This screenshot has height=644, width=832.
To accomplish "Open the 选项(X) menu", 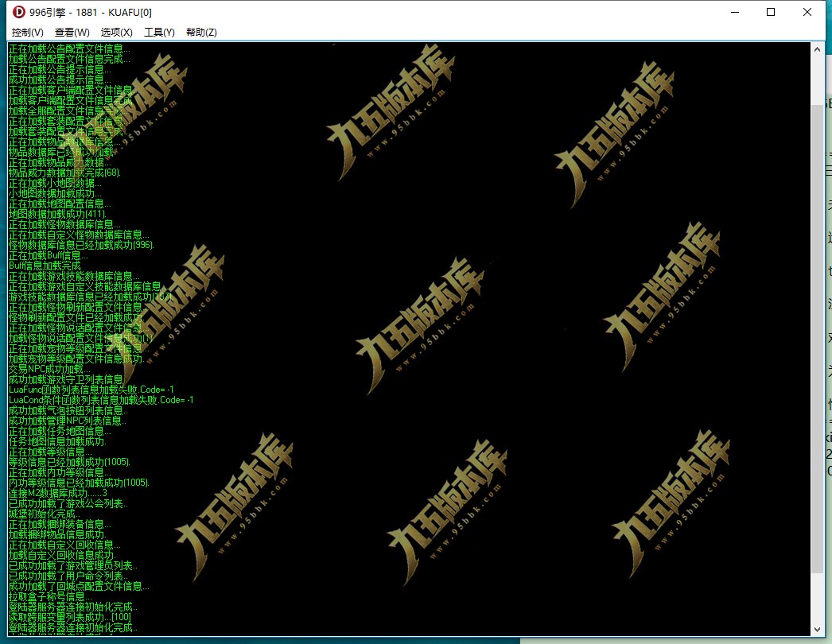I will tap(117, 33).
